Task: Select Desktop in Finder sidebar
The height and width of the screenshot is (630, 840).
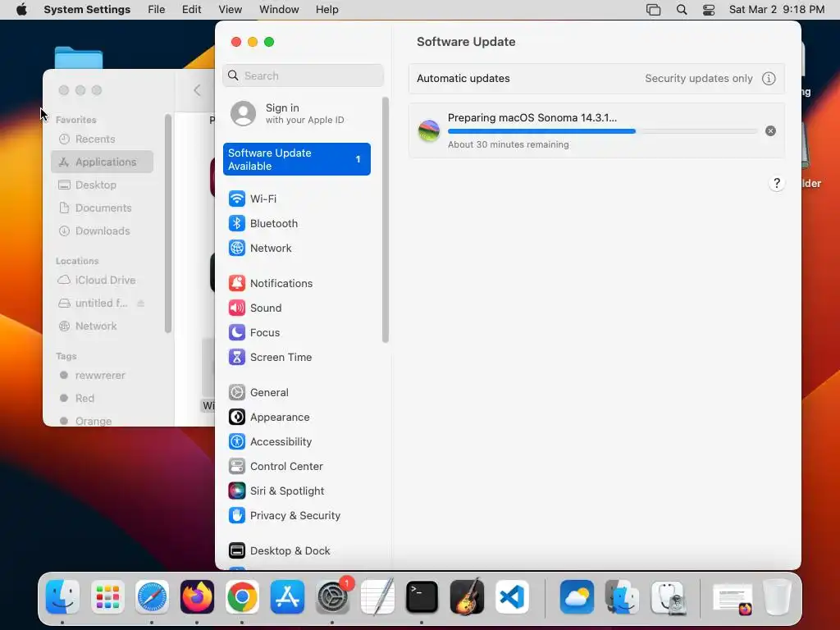Action: click(102, 185)
